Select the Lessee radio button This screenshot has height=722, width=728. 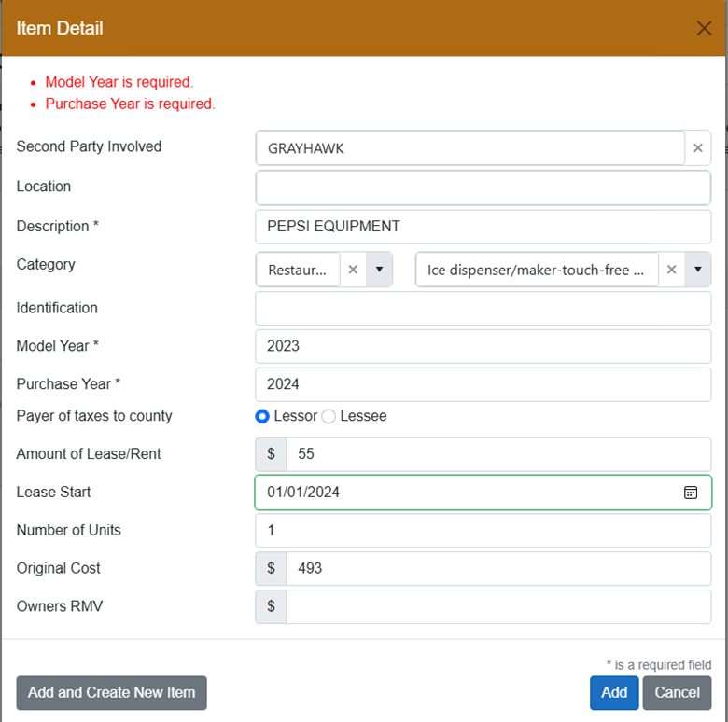tap(329, 416)
